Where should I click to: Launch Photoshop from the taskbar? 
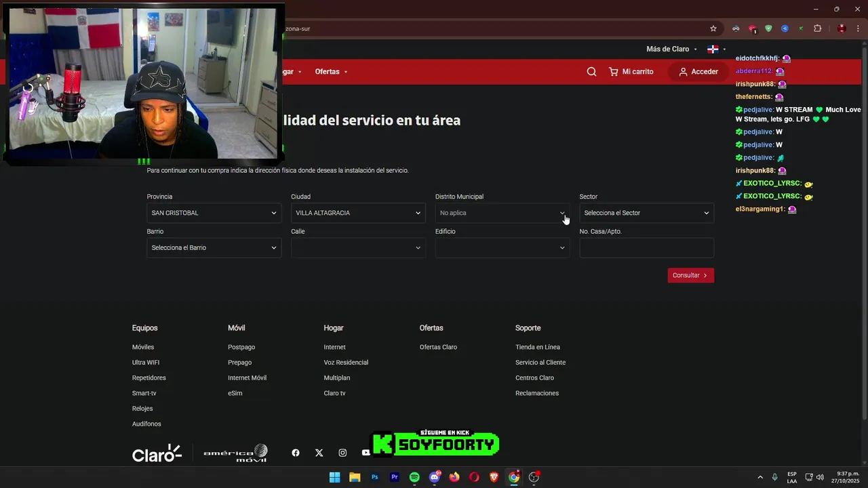click(374, 477)
